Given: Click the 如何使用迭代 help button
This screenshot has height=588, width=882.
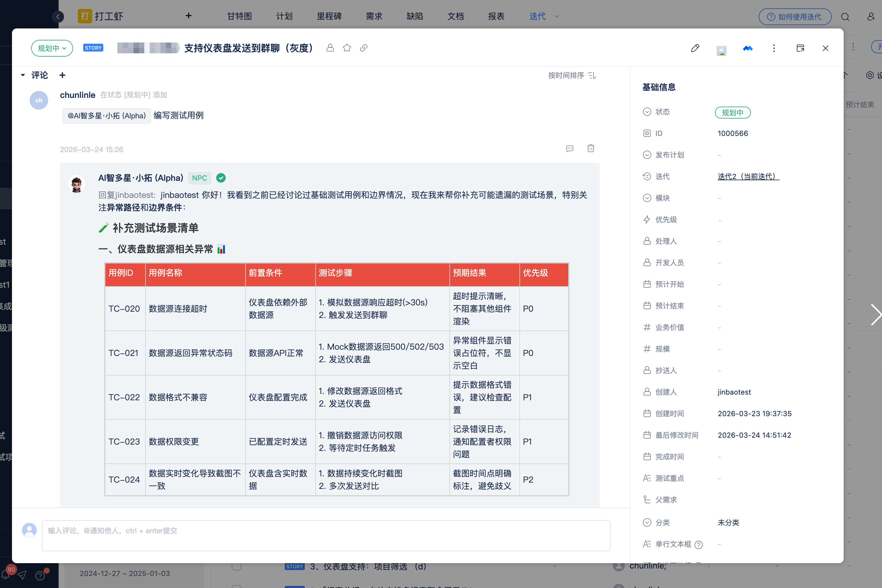Looking at the screenshot, I should 795,16.
